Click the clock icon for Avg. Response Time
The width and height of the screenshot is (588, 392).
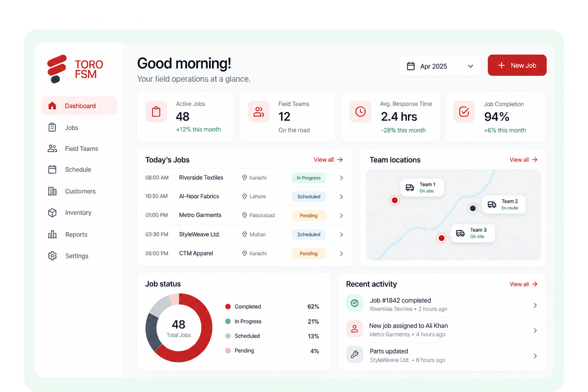(361, 111)
